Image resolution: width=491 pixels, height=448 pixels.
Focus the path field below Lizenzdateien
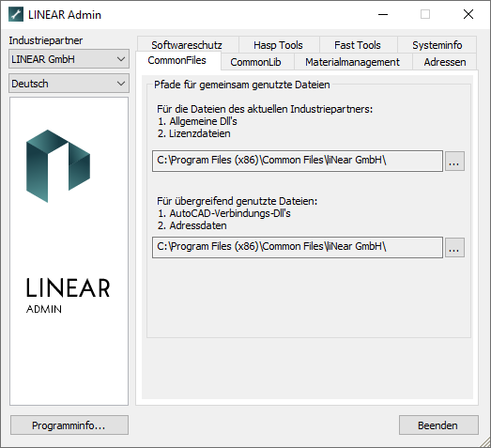[298, 161]
